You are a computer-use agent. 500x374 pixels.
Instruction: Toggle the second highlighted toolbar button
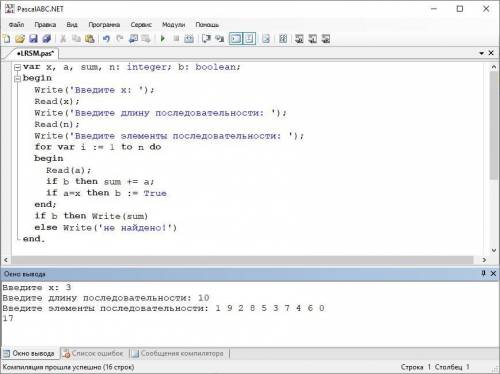pos(249,39)
